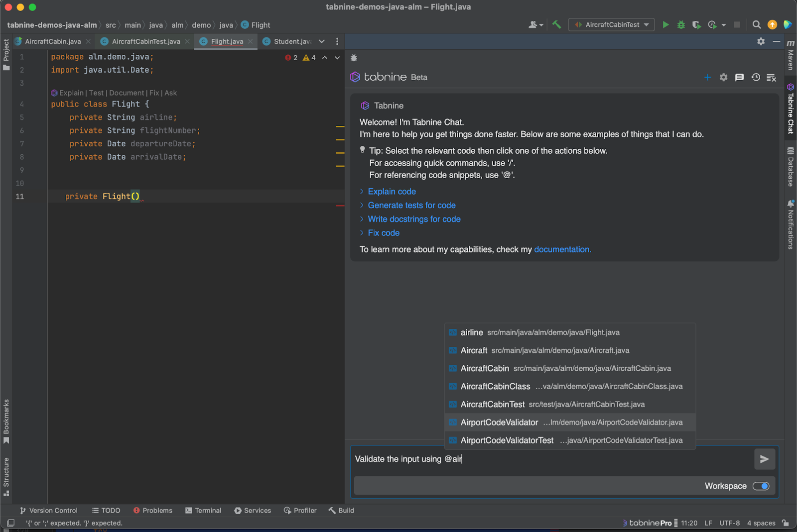Click Run with Coverage icon
Viewport: 797px width, 532px height.
tap(696, 25)
